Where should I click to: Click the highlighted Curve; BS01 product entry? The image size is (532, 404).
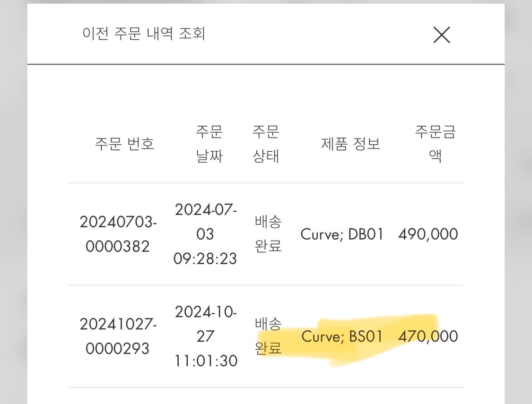[x=342, y=336]
